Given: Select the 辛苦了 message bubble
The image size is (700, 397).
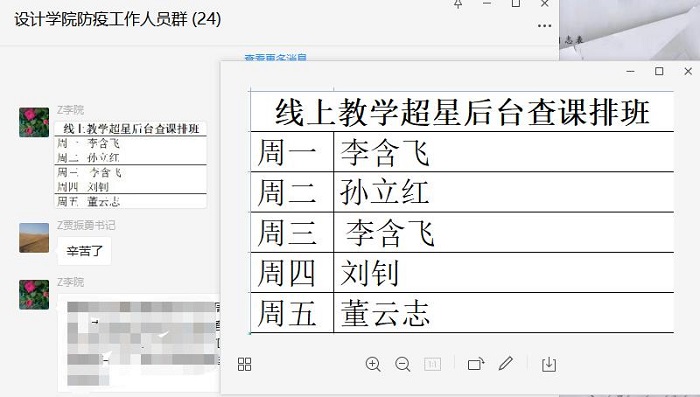Looking at the screenshot, I should (x=84, y=251).
